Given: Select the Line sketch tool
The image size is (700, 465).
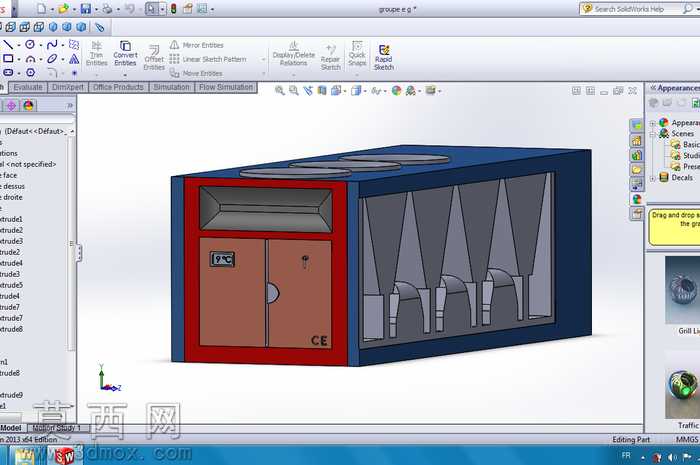Looking at the screenshot, I should pos(8,45).
